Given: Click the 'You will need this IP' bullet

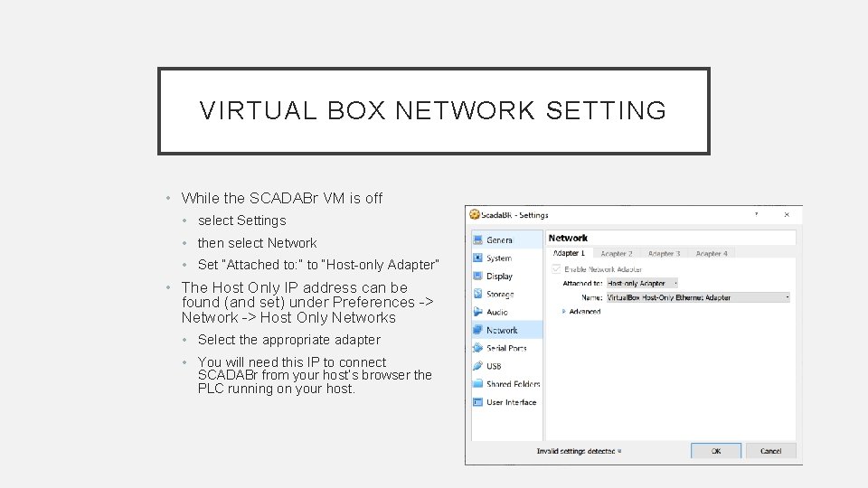Looking at the screenshot, I should click(315, 376).
